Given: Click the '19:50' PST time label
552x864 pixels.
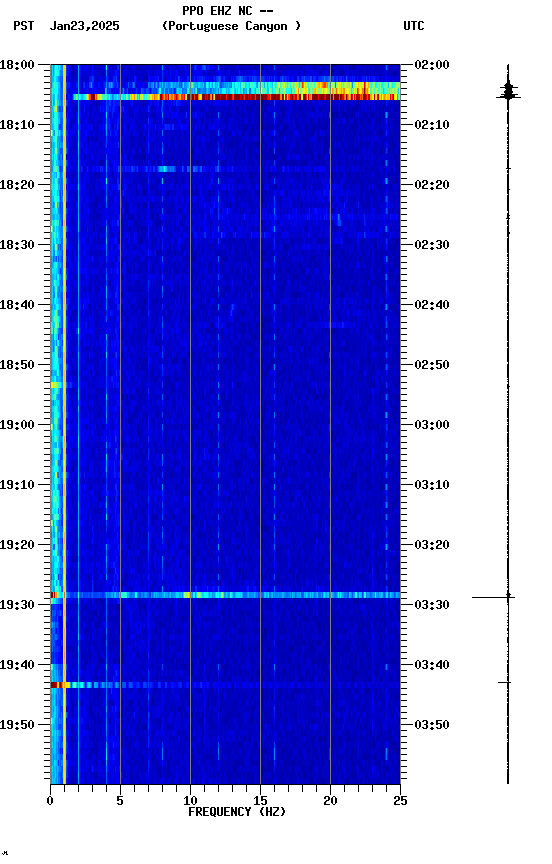Looking at the screenshot, I should click(x=17, y=725).
